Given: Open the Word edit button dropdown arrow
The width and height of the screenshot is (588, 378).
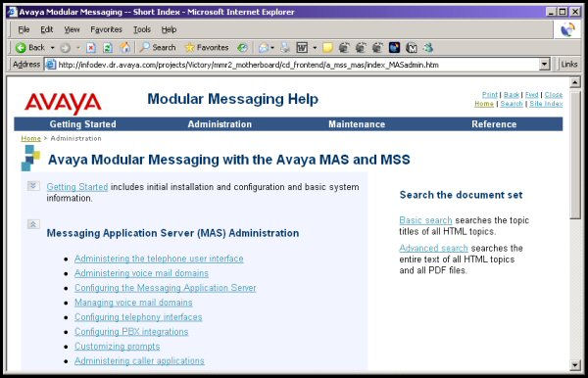Looking at the screenshot, I should coord(315,48).
